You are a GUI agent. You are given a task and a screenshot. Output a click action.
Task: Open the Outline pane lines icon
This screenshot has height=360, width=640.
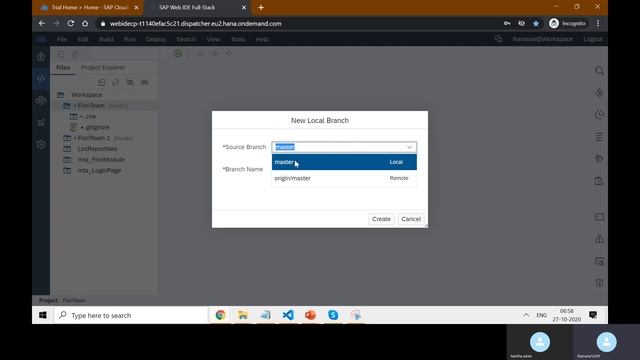599,137
